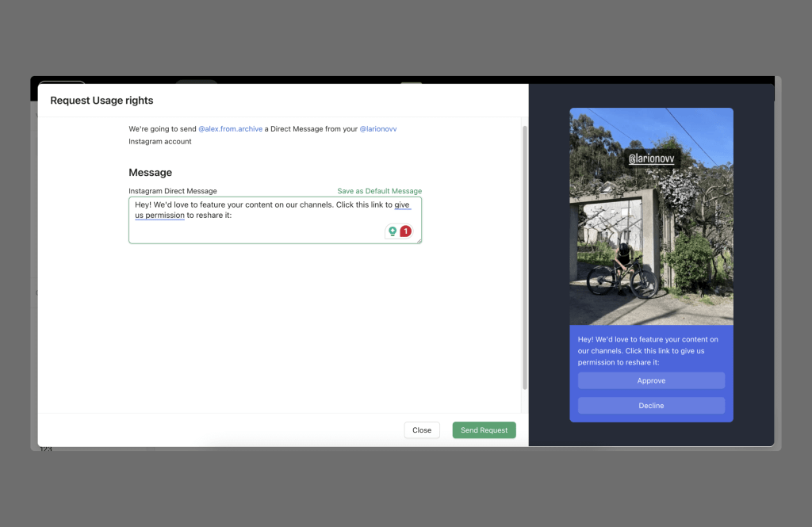Click the green Grammarly lightbulb icon
Image resolution: width=812 pixels, height=527 pixels.
coord(393,231)
